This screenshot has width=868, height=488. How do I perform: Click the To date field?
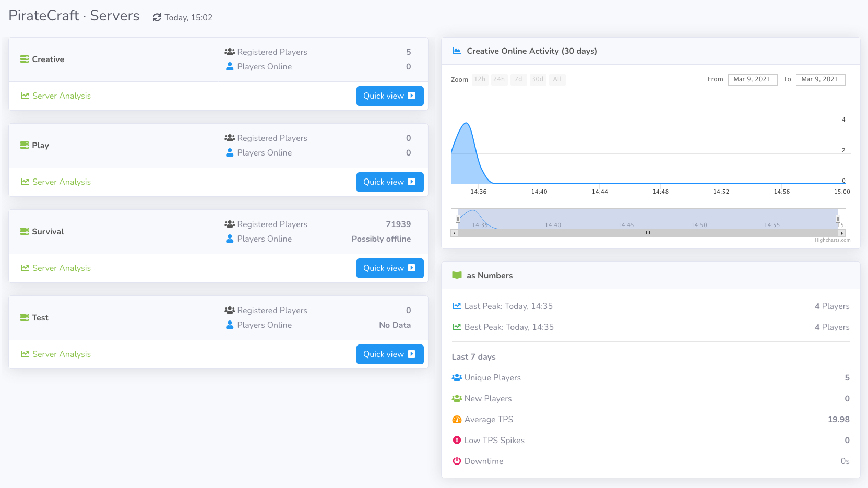(820, 80)
